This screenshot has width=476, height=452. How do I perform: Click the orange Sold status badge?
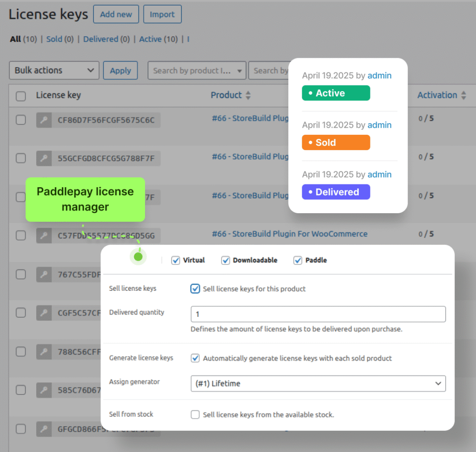tap(336, 143)
